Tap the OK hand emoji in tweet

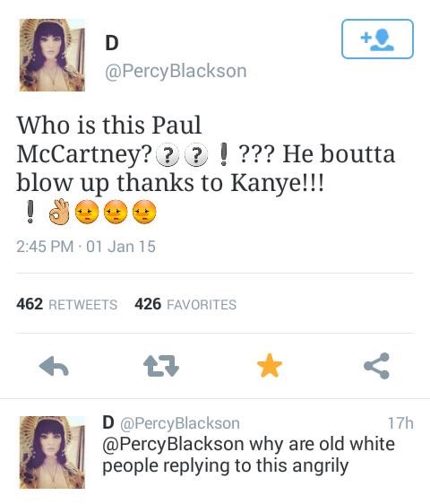(x=59, y=212)
